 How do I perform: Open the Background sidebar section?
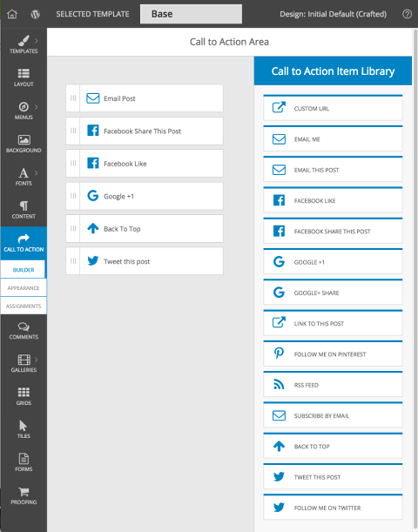[24, 144]
